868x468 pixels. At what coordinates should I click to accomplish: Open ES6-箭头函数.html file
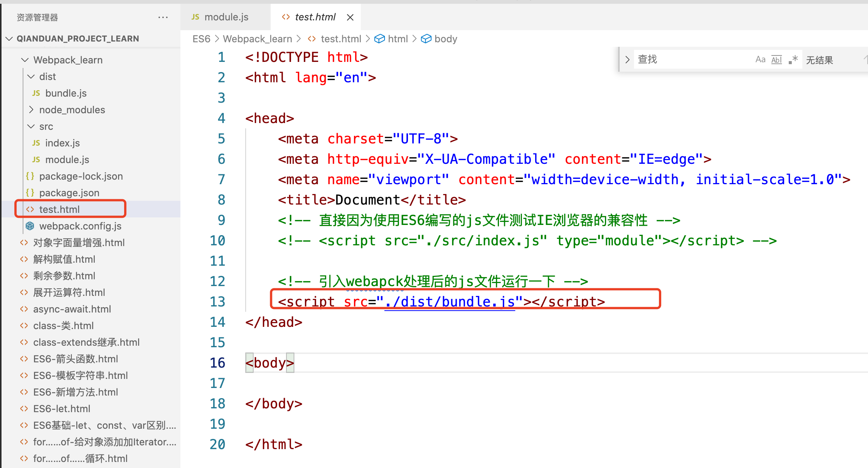[x=75, y=359]
